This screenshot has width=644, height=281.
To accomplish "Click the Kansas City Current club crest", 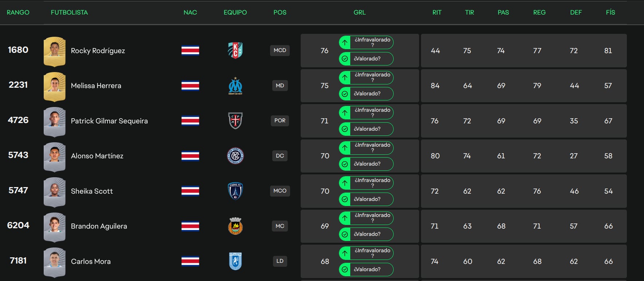I will pyautogui.click(x=235, y=51).
